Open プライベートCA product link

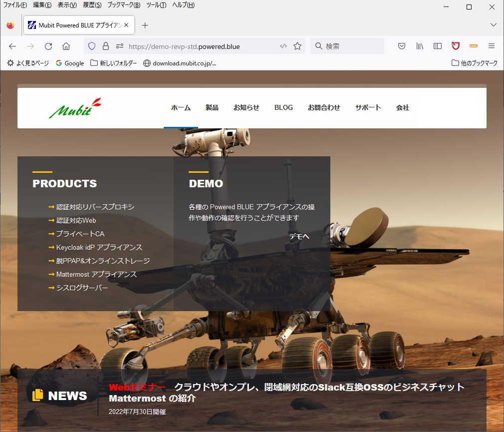pyautogui.click(x=80, y=234)
